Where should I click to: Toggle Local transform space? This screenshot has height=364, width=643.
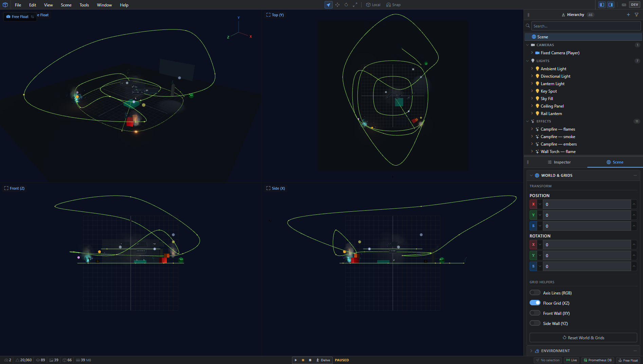tap(373, 5)
